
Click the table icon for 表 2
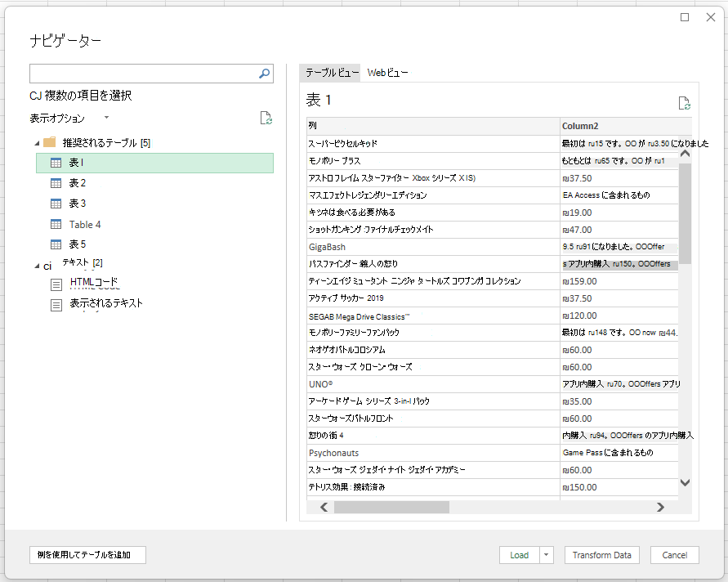pos(56,183)
